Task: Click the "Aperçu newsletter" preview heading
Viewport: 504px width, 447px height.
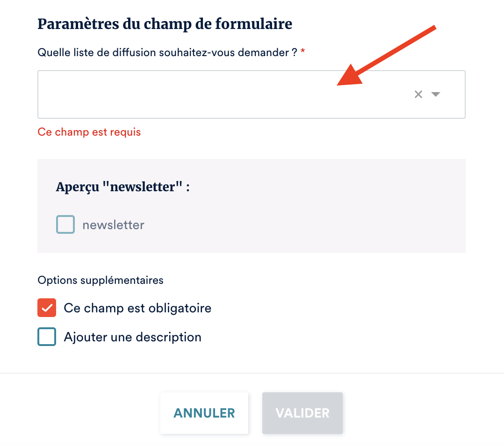Action: [123, 187]
